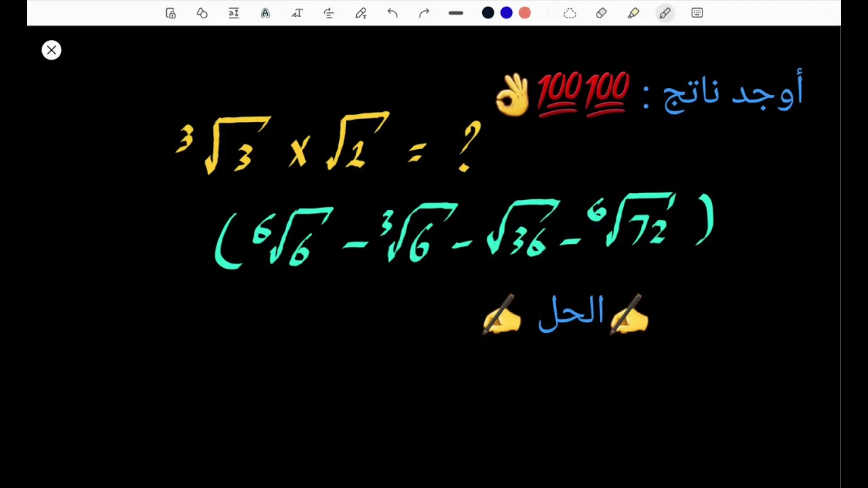Open the stroke thickness selector
This screenshot has height=488, width=868.
pos(456,13)
